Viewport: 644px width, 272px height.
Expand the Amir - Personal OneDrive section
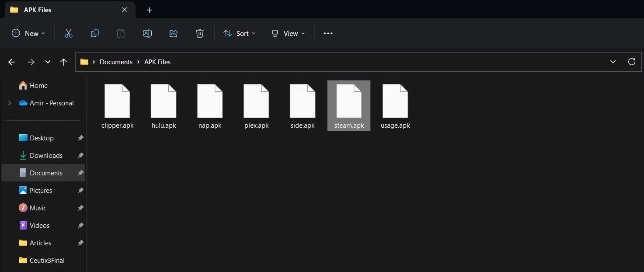[x=10, y=103]
